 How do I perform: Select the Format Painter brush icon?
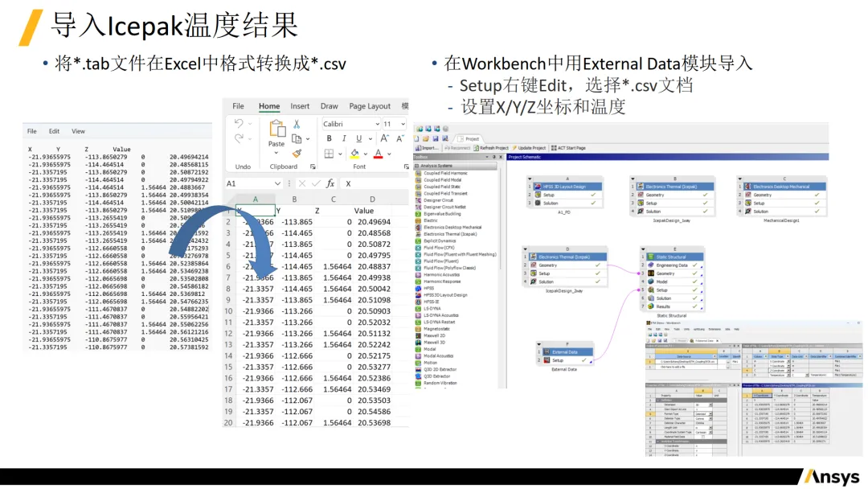tap(297, 154)
